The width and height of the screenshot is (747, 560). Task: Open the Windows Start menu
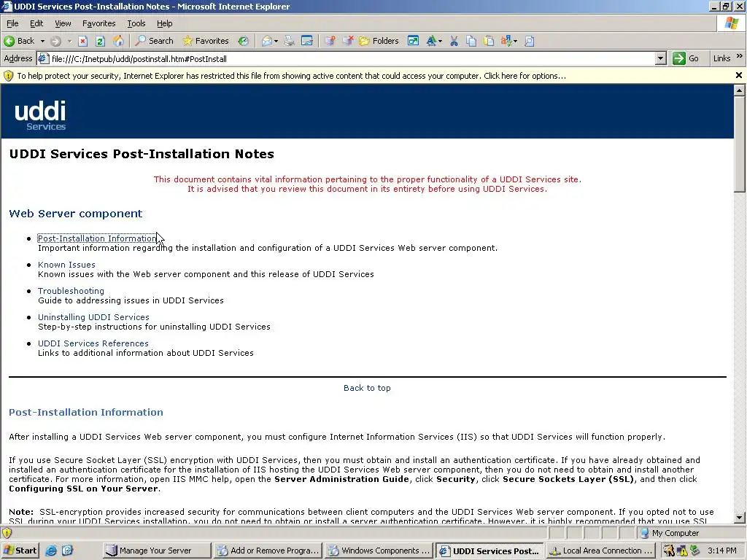tap(20, 551)
